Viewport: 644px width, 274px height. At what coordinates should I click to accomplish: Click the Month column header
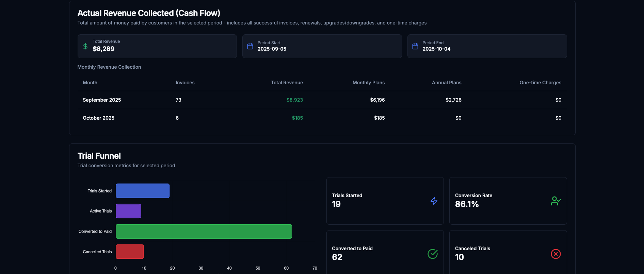coord(90,83)
